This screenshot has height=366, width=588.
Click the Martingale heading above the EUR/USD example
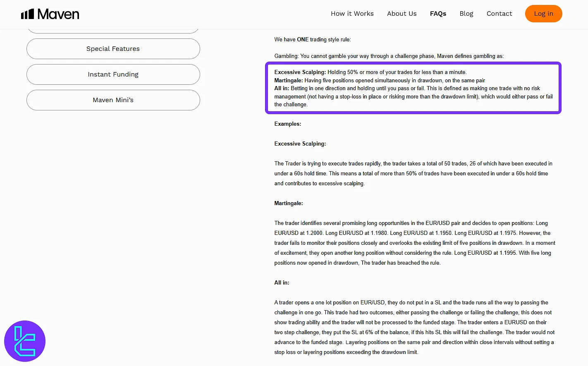click(289, 203)
